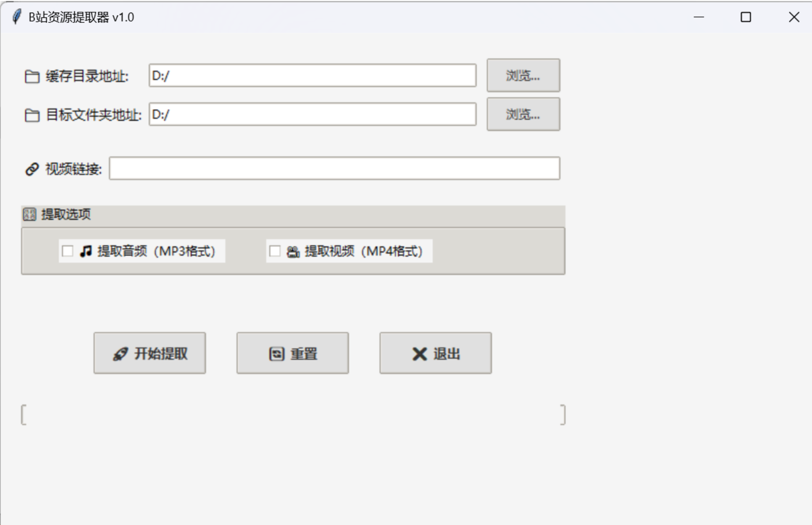Click folder icon beside 目标文件夹地址 label
The height and width of the screenshot is (525, 812).
[x=32, y=115]
